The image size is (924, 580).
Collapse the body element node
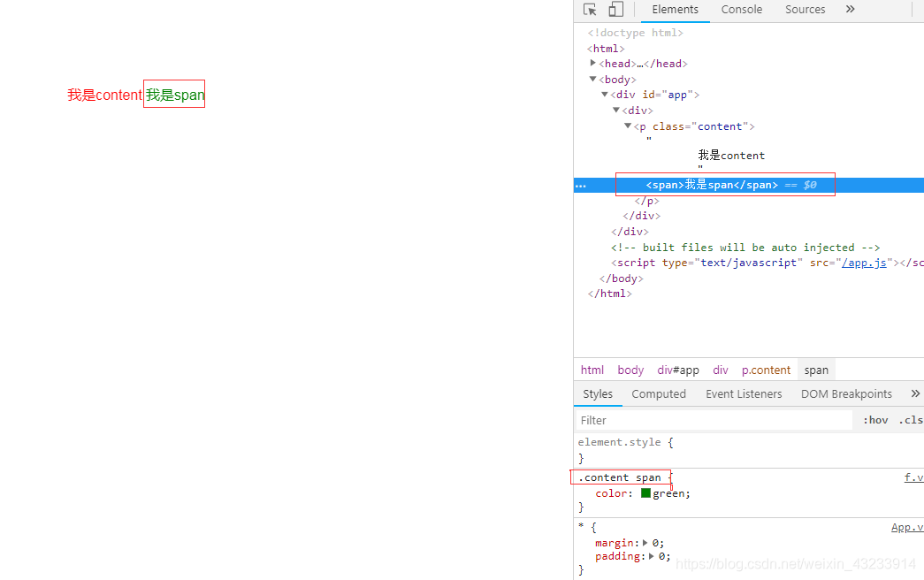click(592, 79)
